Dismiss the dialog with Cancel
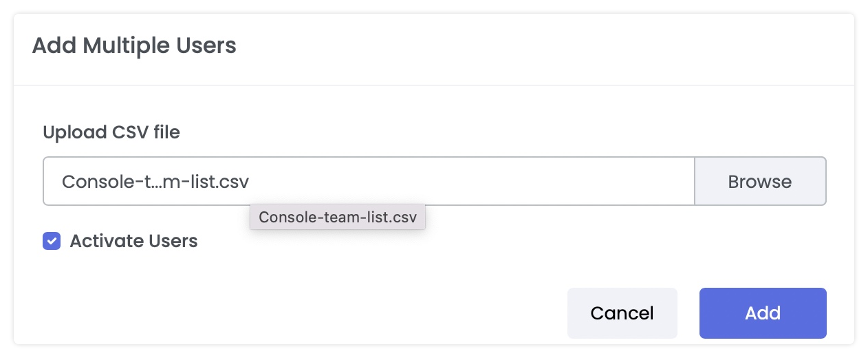The height and width of the screenshot is (358, 868). (x=622, y=313)
